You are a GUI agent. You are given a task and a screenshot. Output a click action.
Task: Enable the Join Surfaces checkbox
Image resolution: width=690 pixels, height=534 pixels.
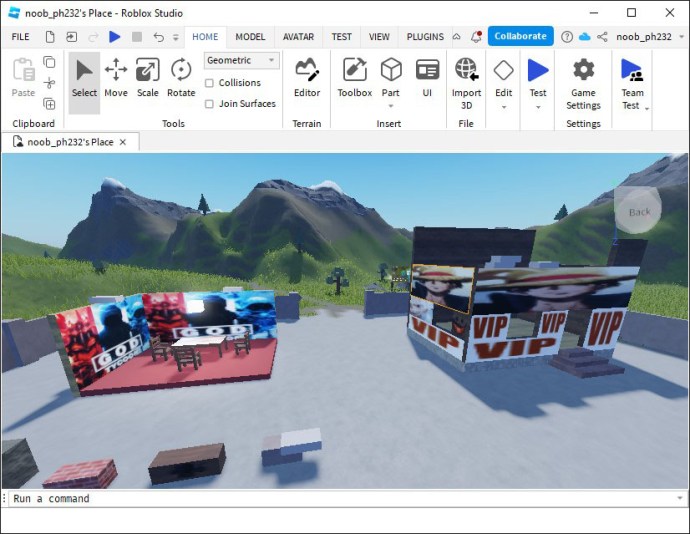[209, 104]
